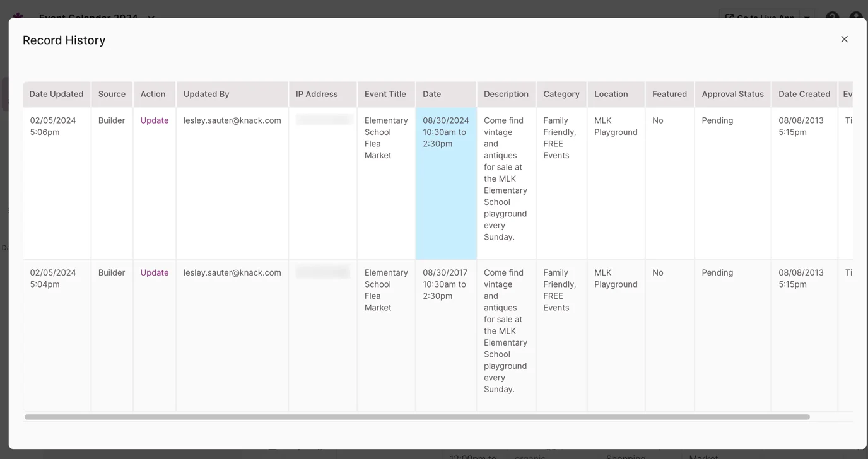The image size is (868, 459).
Task: Click Featured value No in second row
Action: (658, 273)
